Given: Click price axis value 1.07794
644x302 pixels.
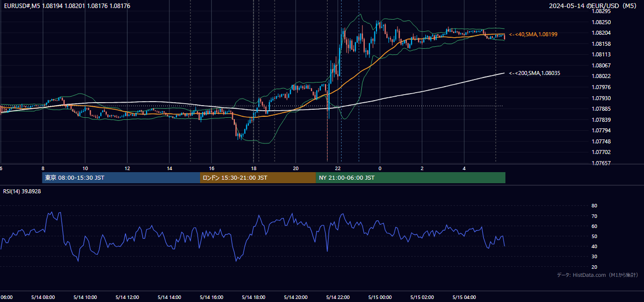Looking at the screenshot, I should click(x=601, y=130).
